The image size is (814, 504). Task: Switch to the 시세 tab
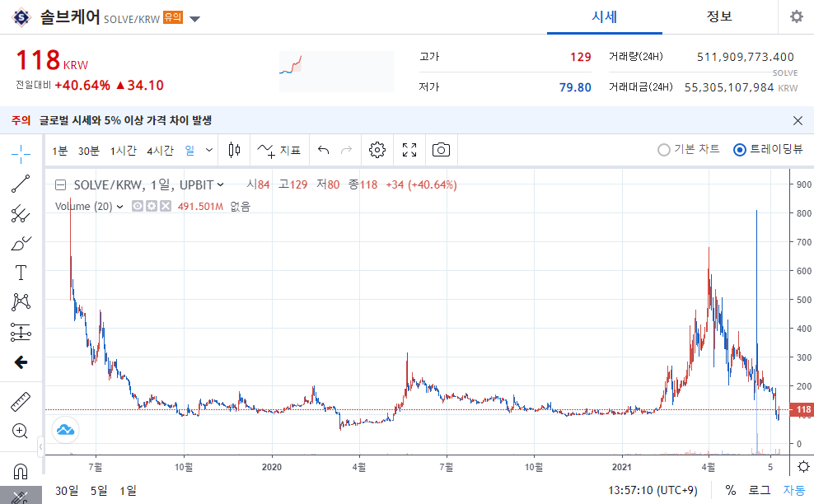(x=604, y=17)
